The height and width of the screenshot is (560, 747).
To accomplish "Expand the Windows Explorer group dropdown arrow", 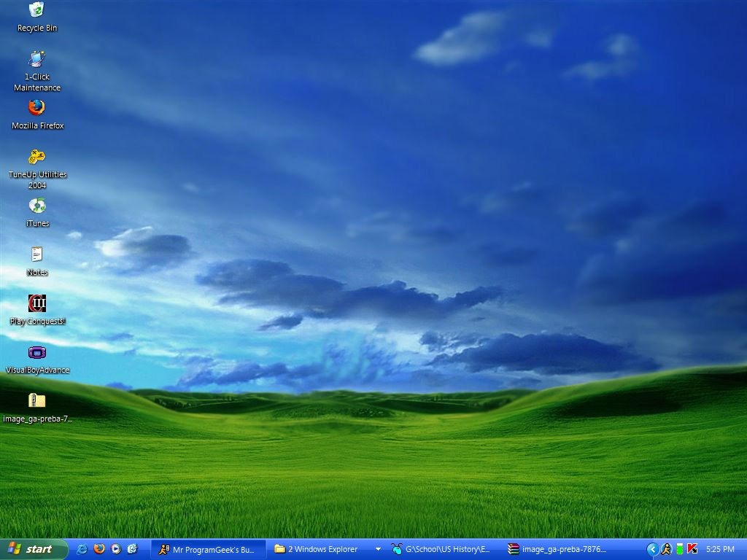I will [379, 550].
